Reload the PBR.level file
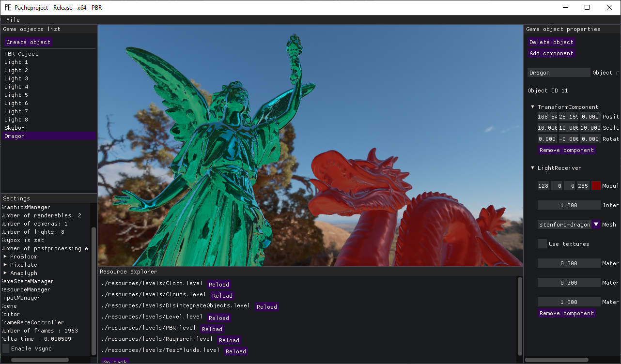 212,329
